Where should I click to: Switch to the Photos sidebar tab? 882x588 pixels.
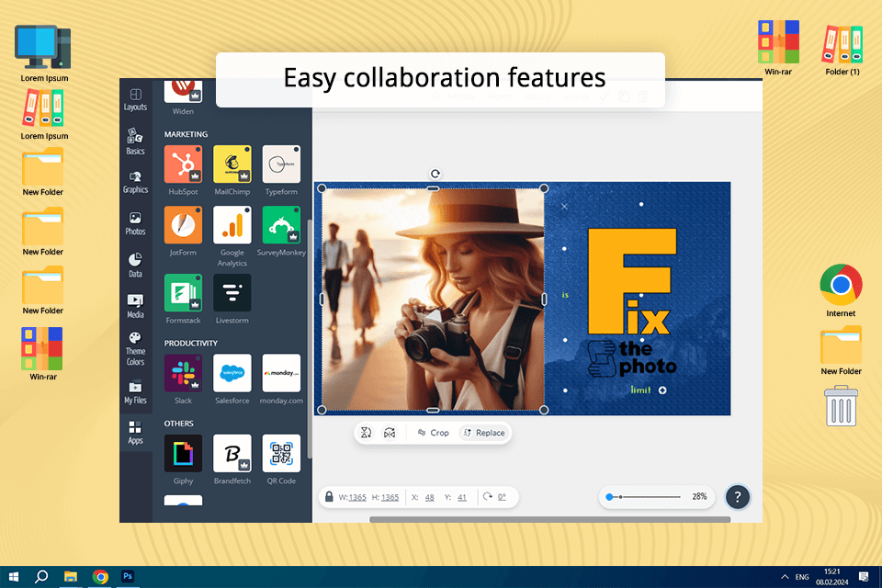click(x=136, y=224)
